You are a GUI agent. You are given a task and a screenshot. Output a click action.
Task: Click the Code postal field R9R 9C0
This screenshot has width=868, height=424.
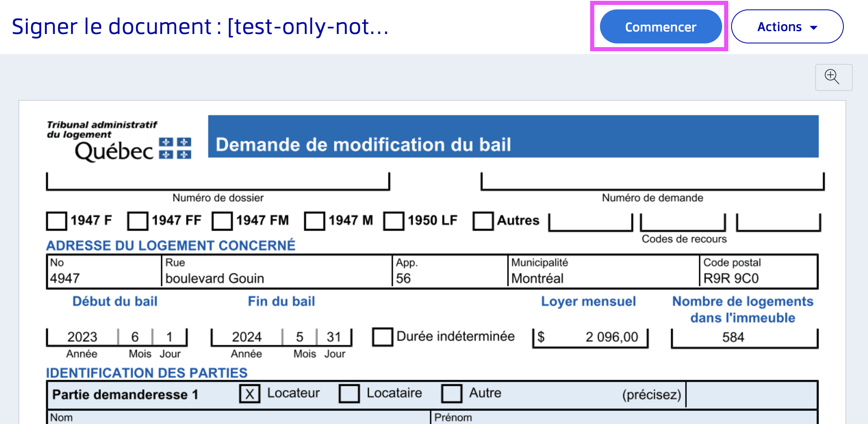[x=758, y=278]
